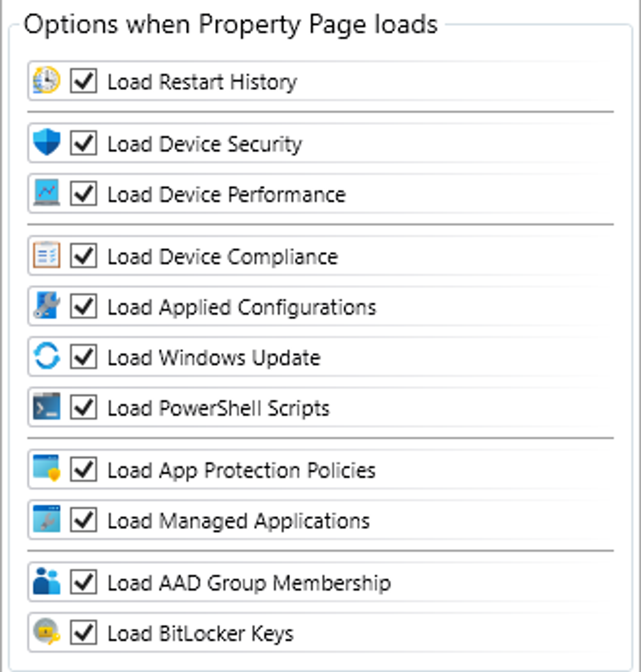Uncheck the Load Device Compliance checkbox
Image resolution: width=641 pixels, height=672 pixels.
[x=83, y=256]
